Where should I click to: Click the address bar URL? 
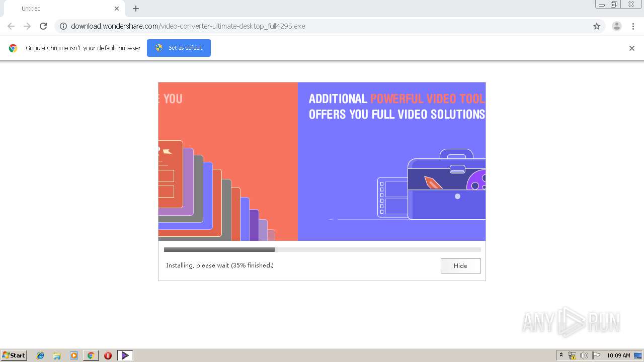[188, 26]
